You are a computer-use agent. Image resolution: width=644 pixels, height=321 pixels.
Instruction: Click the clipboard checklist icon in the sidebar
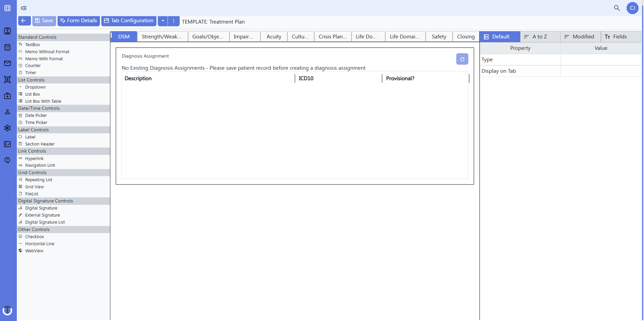click(x=7, y=144)
